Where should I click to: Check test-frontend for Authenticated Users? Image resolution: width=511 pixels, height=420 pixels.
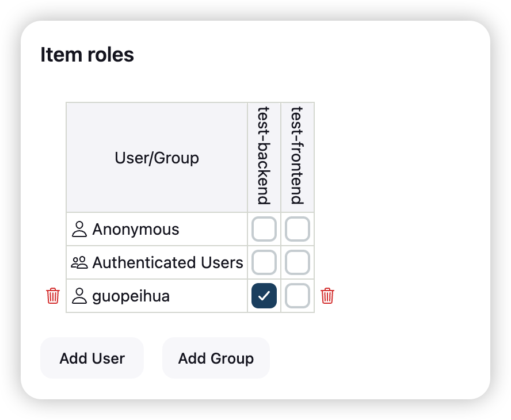coord(298,262)
